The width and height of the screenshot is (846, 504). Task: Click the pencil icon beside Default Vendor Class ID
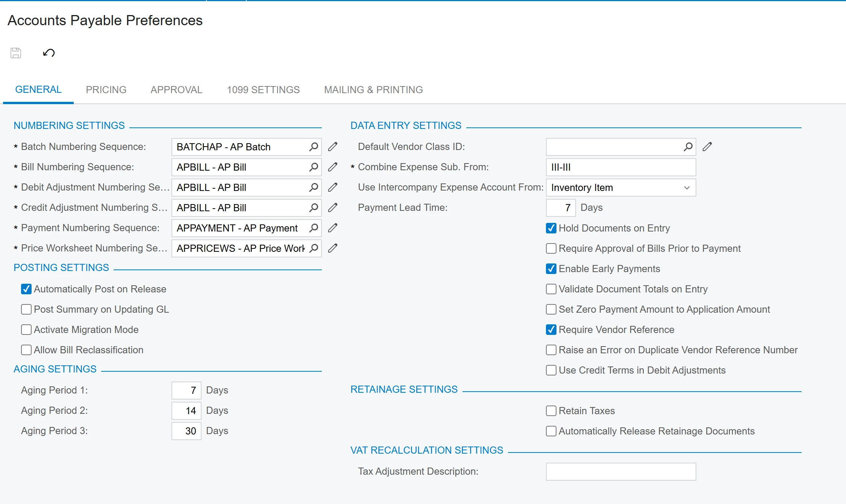click(707, 147)
